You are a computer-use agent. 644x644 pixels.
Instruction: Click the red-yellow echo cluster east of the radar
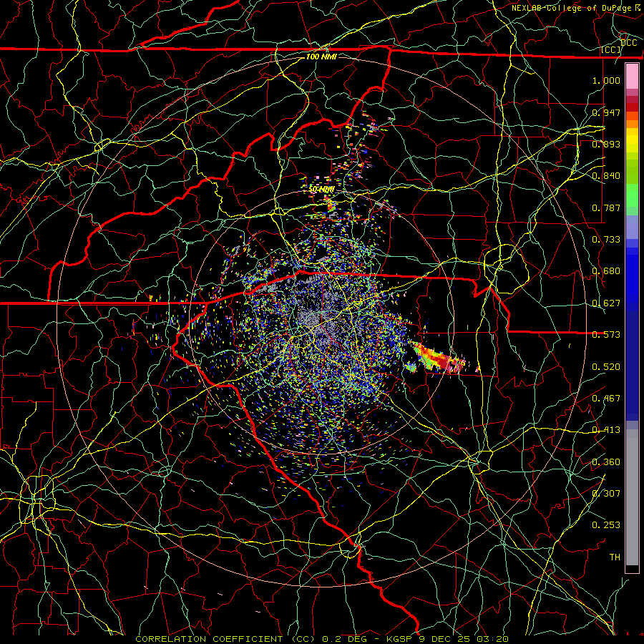(439, 358)
